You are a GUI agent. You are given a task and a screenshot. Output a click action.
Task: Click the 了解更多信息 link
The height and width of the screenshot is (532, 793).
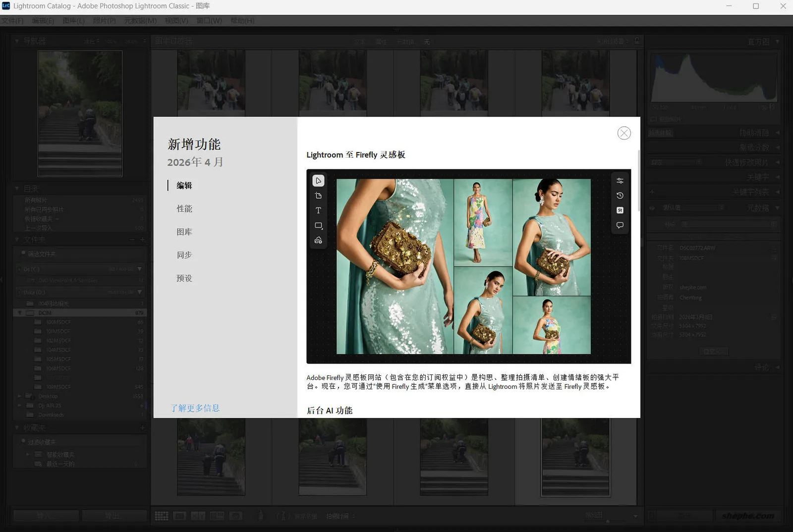click(x=195, y=408)
